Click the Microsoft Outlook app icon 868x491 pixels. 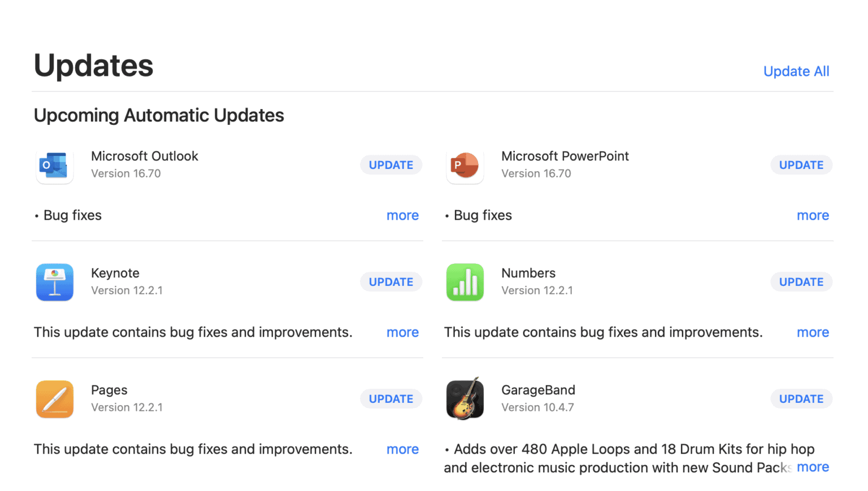(x=55, y=166)
